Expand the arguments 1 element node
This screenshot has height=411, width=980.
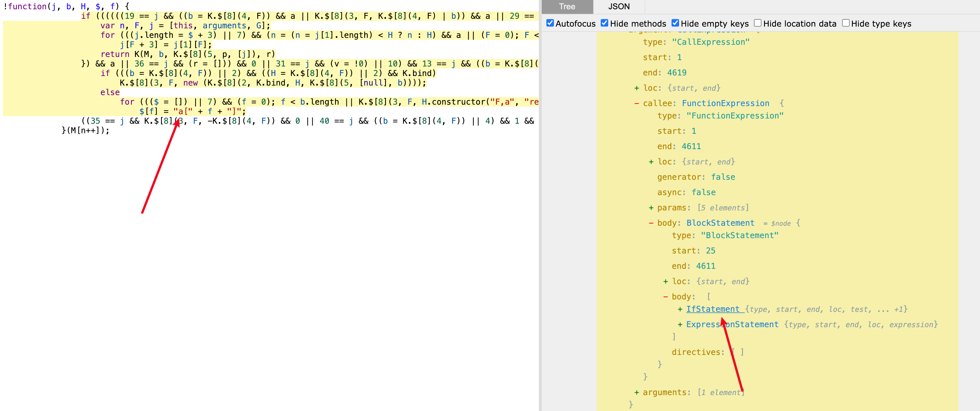tap(637, 393)
